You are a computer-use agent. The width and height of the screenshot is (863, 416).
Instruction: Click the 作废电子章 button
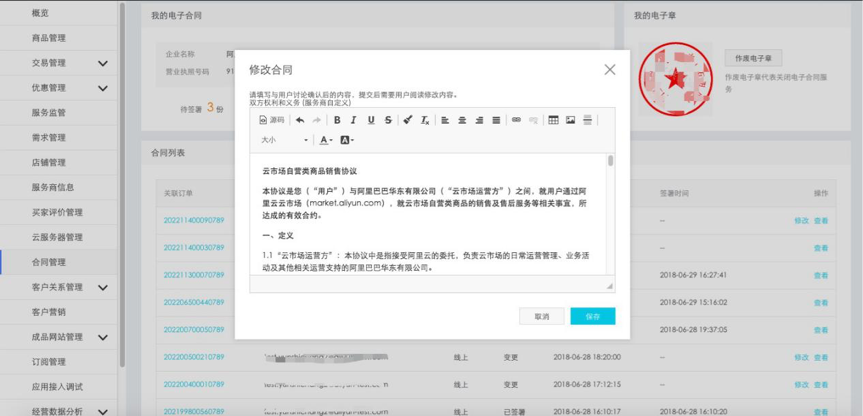(753, 58)
